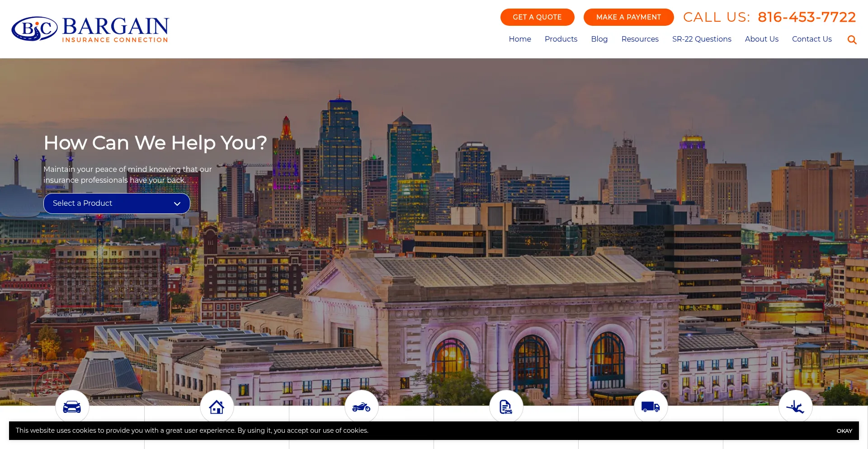Click the phone number 816-453-7722
Screen dimensions: 868x449
(807, 17)
